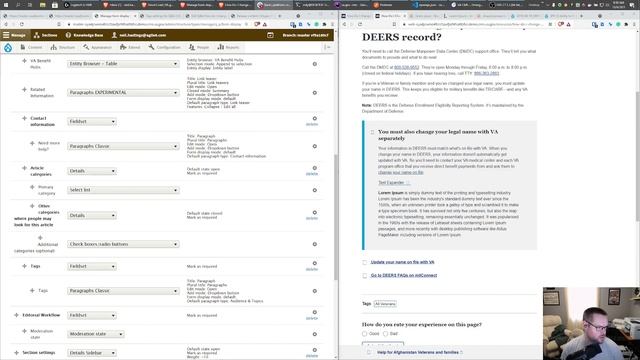640x360 pixels.
Task: Open settings gear for Moderation state row
Action: 314,334
